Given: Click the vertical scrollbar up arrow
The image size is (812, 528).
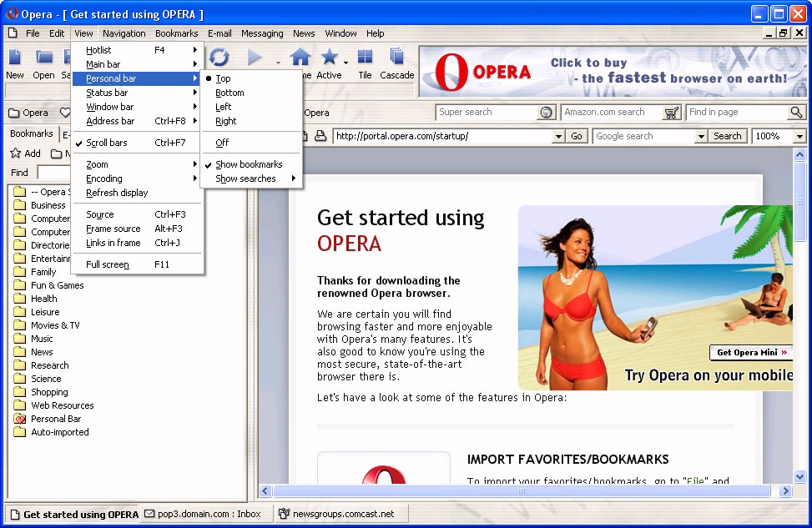Looking at the screenshot, I should [x=799, y=154].
